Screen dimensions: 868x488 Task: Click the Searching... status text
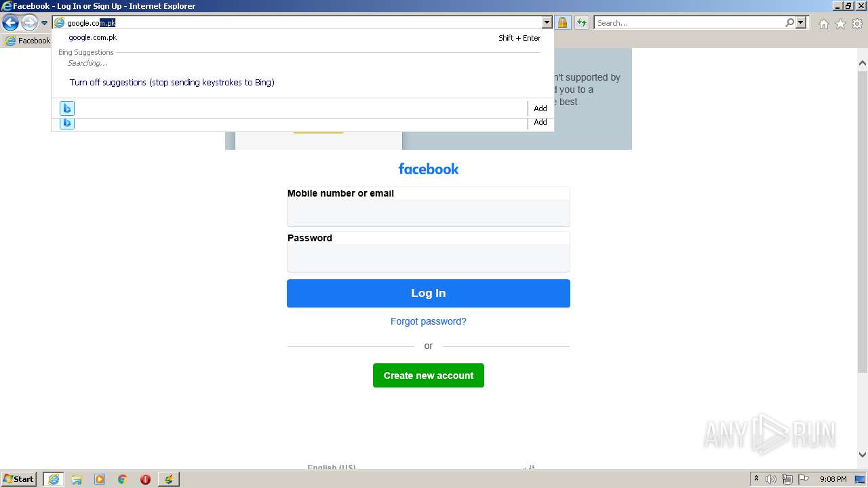click(87, 63)
